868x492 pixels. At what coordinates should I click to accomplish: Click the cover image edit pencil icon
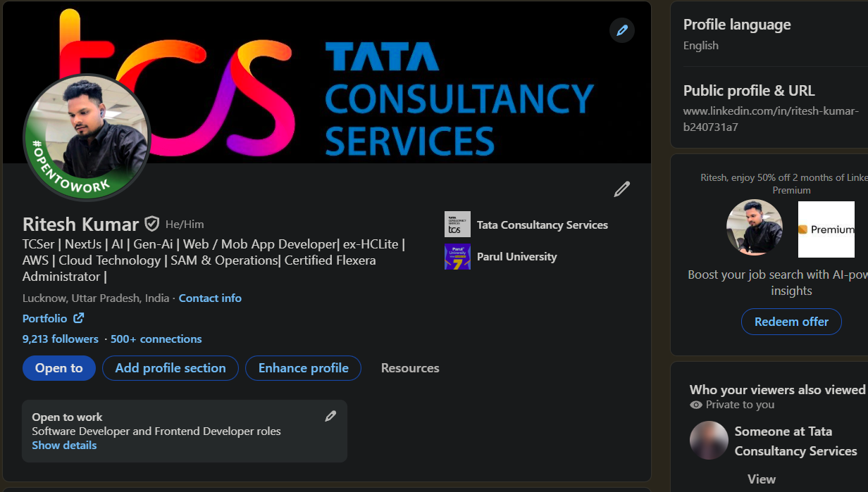coord(621,30)
